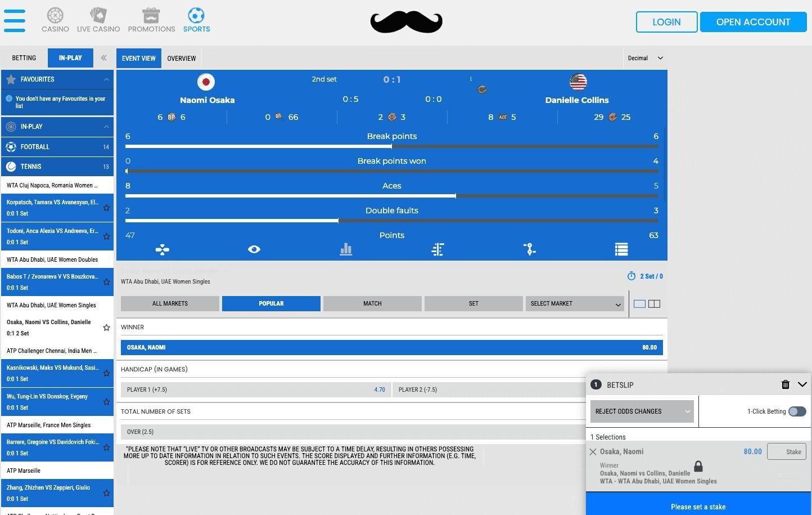The height and width of the screenshot is (515, 812).
Task: Switch to two-column market layout
Action: coord(654,304)
